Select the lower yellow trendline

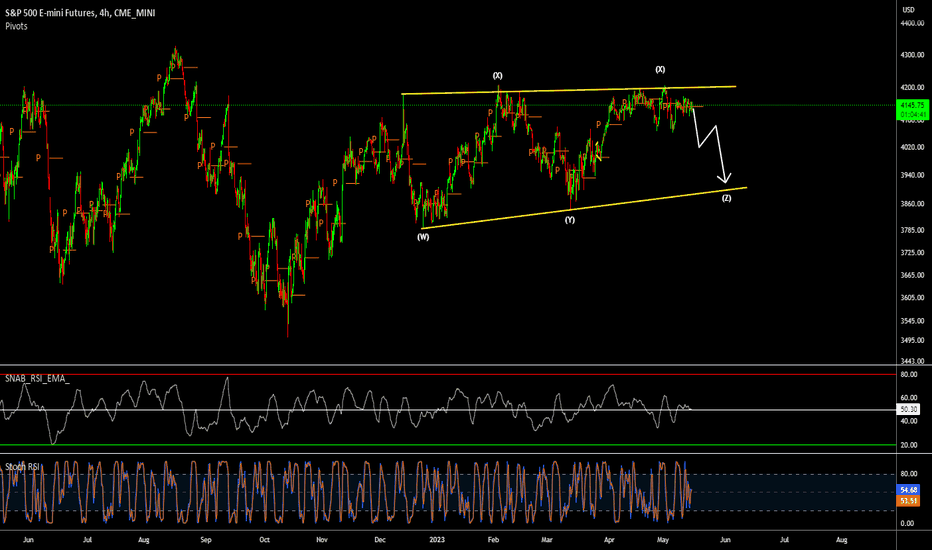coord(584,208)
